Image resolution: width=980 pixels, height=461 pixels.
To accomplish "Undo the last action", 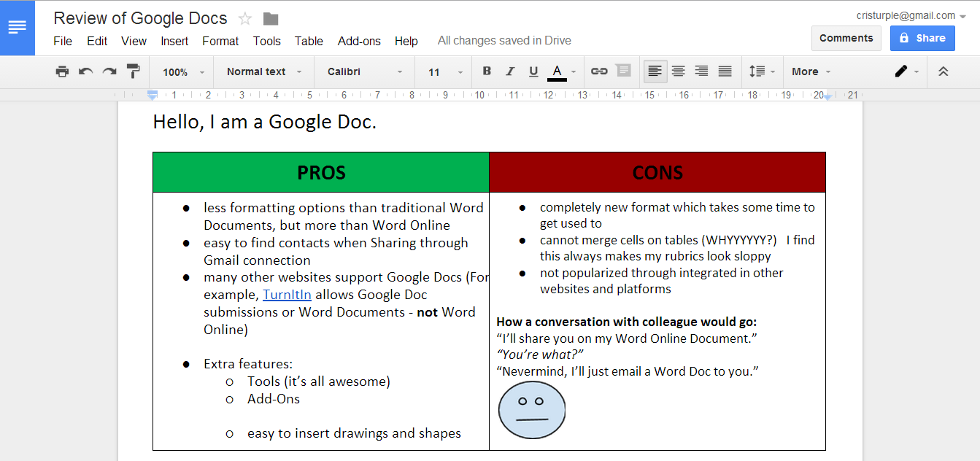I will tap(86, 71).
